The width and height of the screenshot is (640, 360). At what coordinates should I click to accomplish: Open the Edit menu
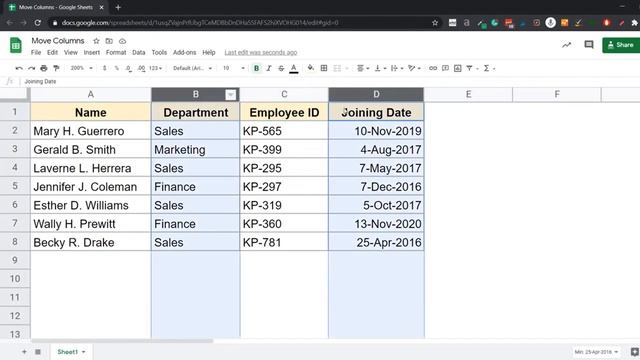click(52, 52)
